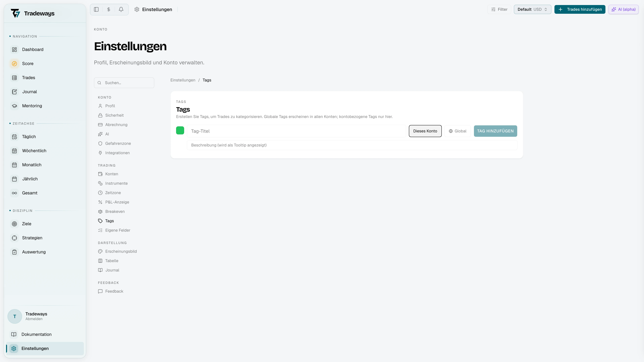Open the Filter button
Screen dimensions: 644x362
[499, 10]
